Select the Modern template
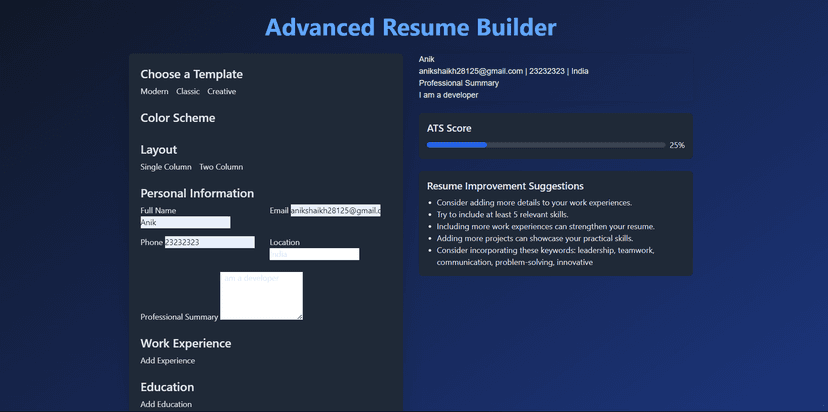 pos(154,91)
